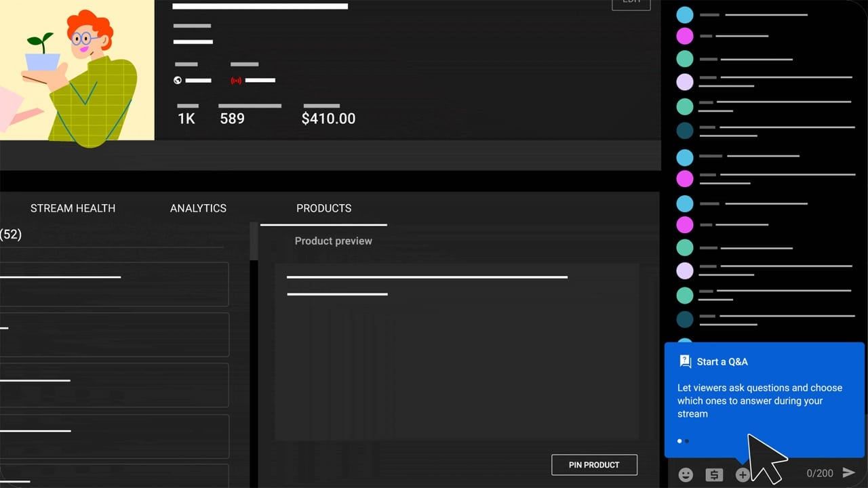
Task: Select the first product in the list
Action: 114,284
